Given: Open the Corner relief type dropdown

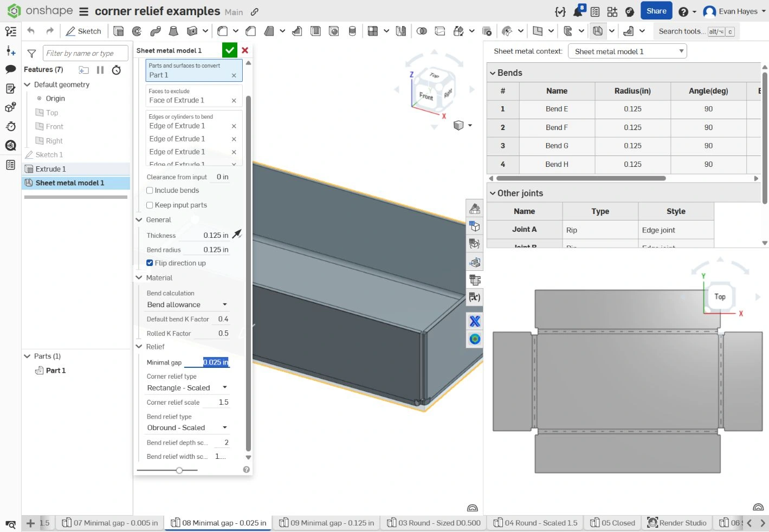Looking at the screenshot, I should (x=188, y=388).
